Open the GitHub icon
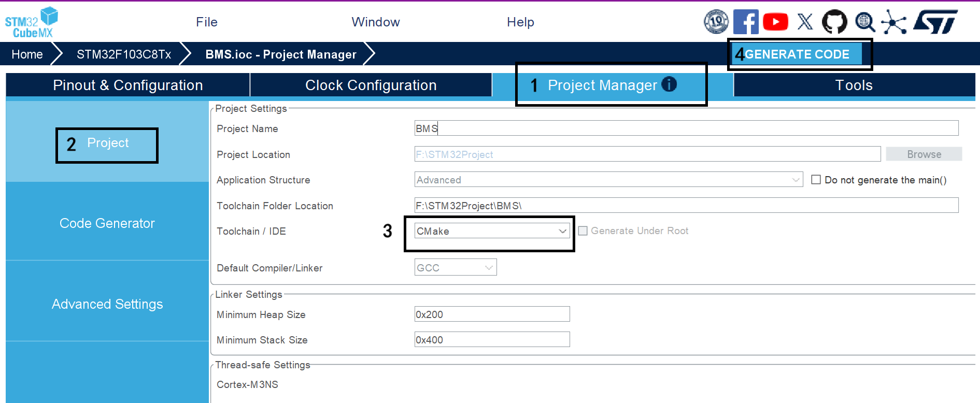 click(834, 22)
